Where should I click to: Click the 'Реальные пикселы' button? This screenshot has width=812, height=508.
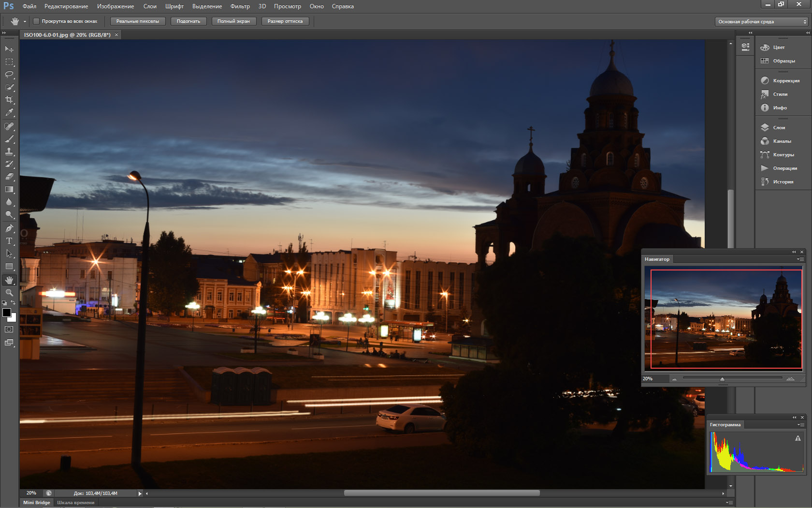pos(138,21)
